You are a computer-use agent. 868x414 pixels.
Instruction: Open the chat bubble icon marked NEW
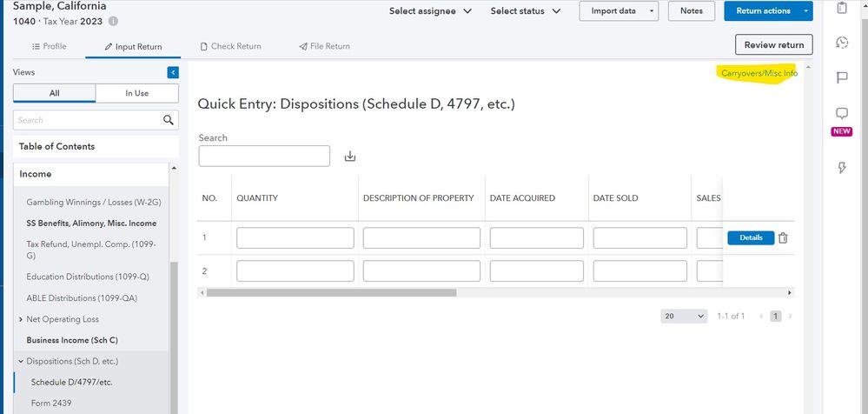click(x=841, y=114)
